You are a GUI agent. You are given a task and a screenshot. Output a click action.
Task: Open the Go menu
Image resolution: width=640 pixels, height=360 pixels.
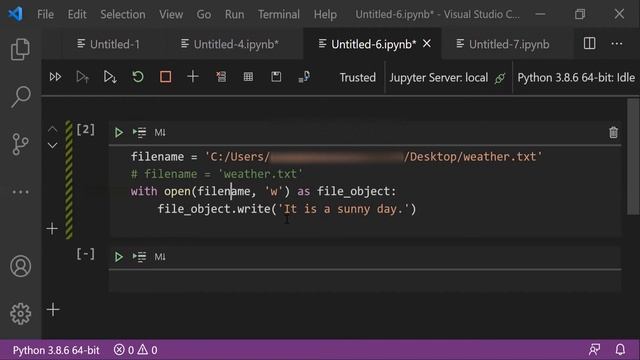[204, 14]
